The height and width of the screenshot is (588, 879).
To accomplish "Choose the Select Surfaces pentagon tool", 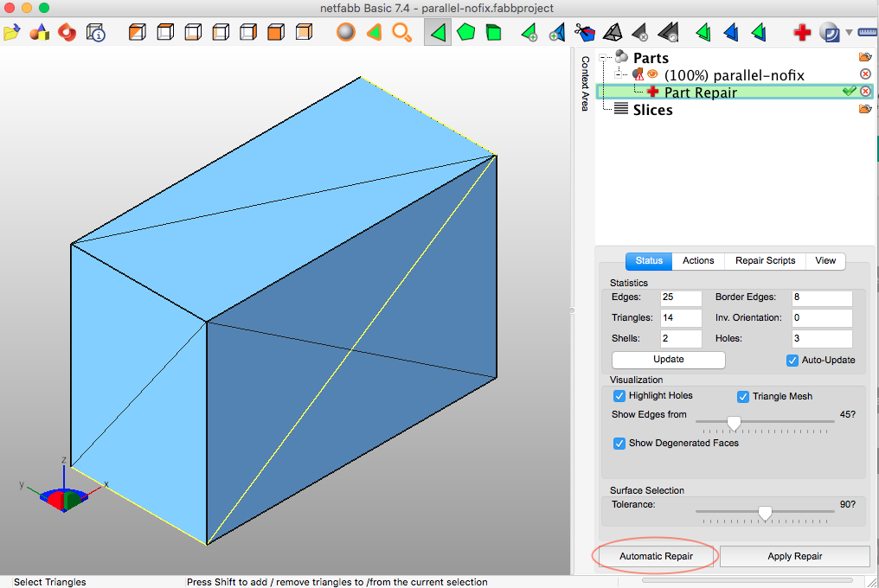I will (x=465, y=33).
